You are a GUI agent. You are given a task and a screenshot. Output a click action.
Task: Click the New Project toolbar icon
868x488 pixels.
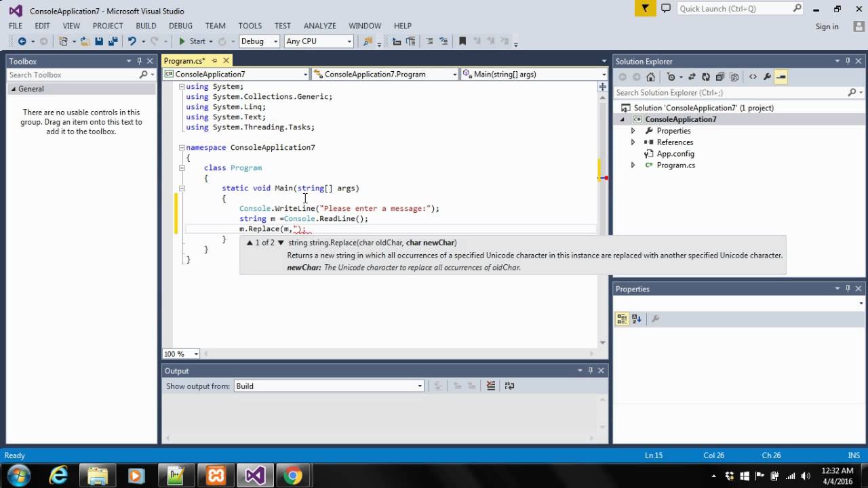click(x=63, y=41)
